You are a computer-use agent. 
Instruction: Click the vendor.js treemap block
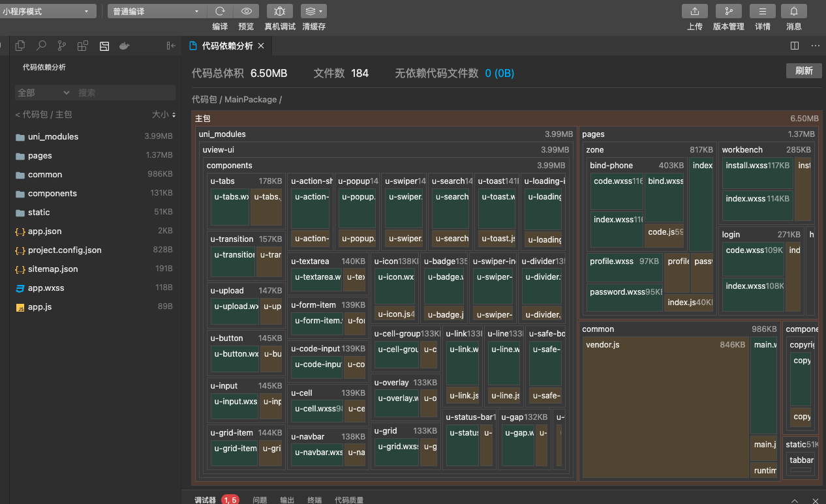point(665,407)
